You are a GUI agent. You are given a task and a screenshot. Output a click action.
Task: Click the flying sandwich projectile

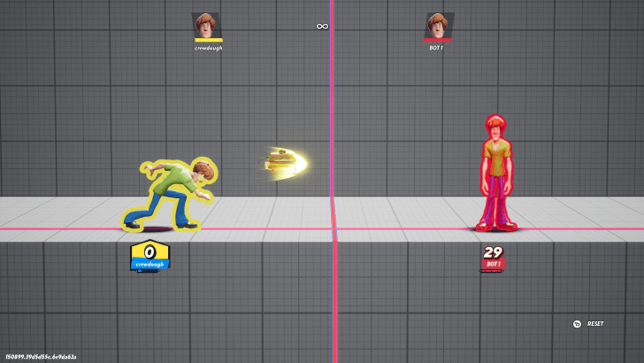coord(281,161)
